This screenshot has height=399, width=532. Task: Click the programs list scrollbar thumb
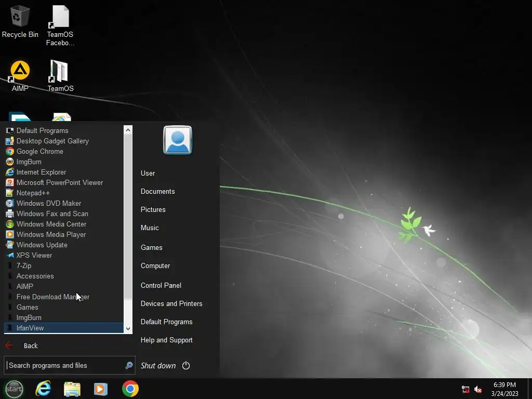coord(128,217)
